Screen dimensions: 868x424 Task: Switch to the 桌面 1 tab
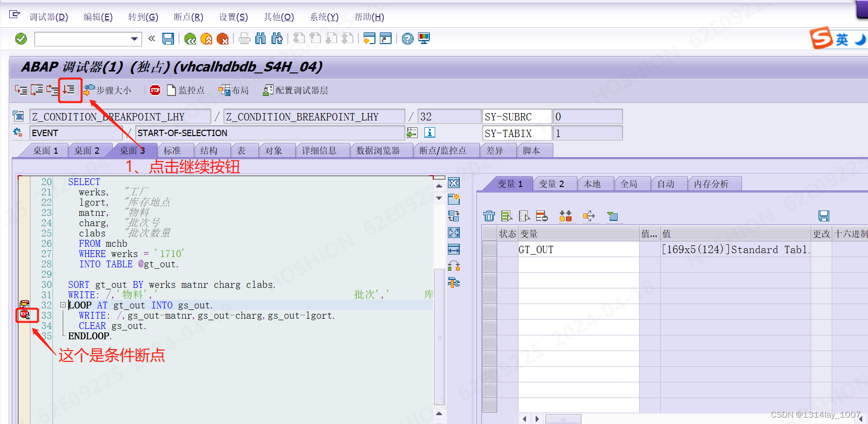click(x=46, y=151)
